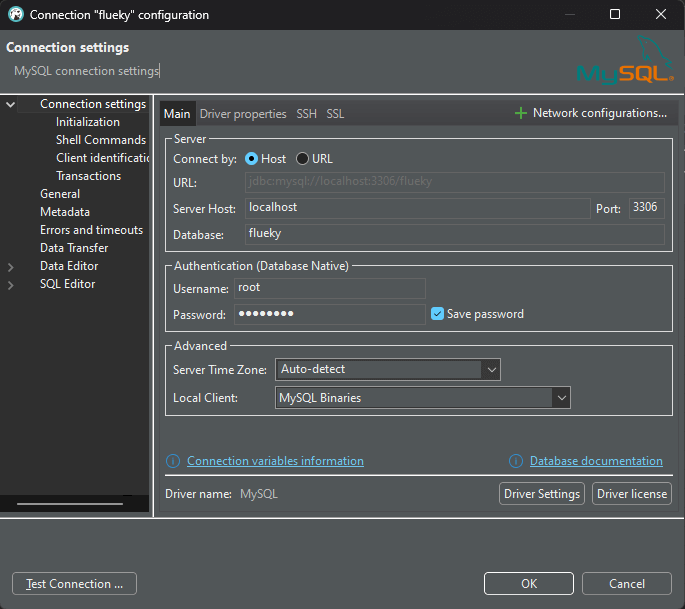Select the URL radio button
The image size is (685, 609).
[x=302, y=159]
